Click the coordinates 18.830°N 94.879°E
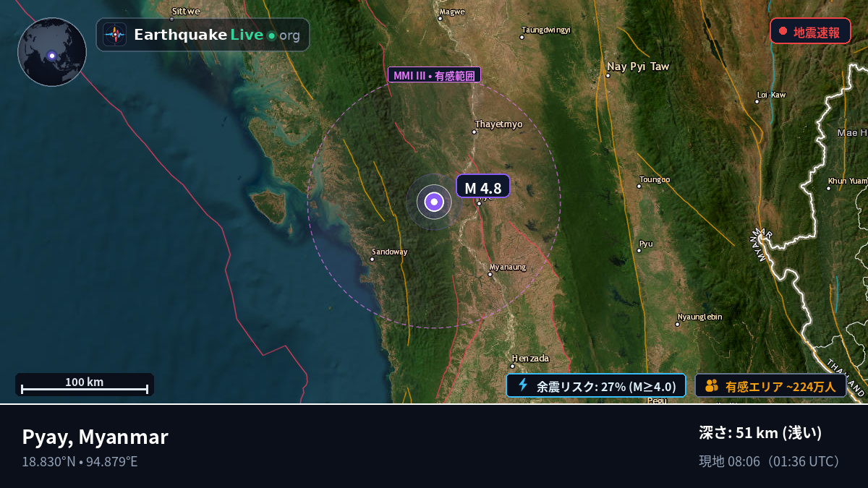The image size is (868, 488). (80, 461)
